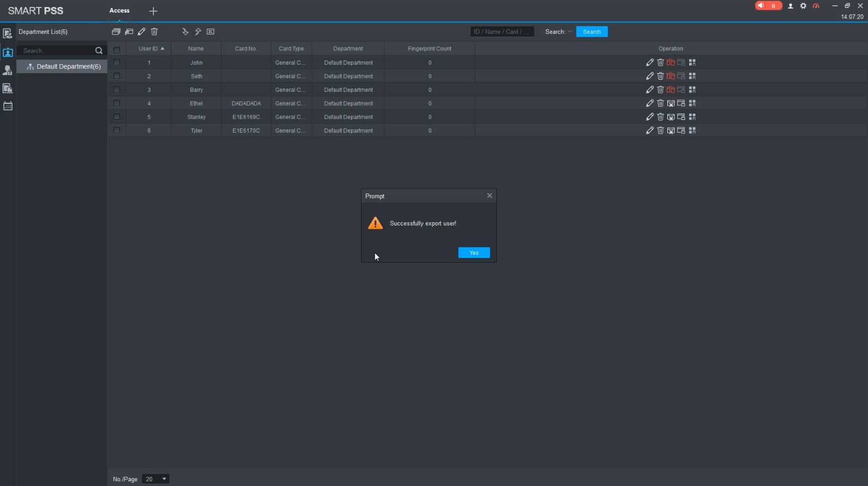The width and height of the screenshot is (868, 486).
Task: Click the magnifier icon in department search
Action: [99, 51]
